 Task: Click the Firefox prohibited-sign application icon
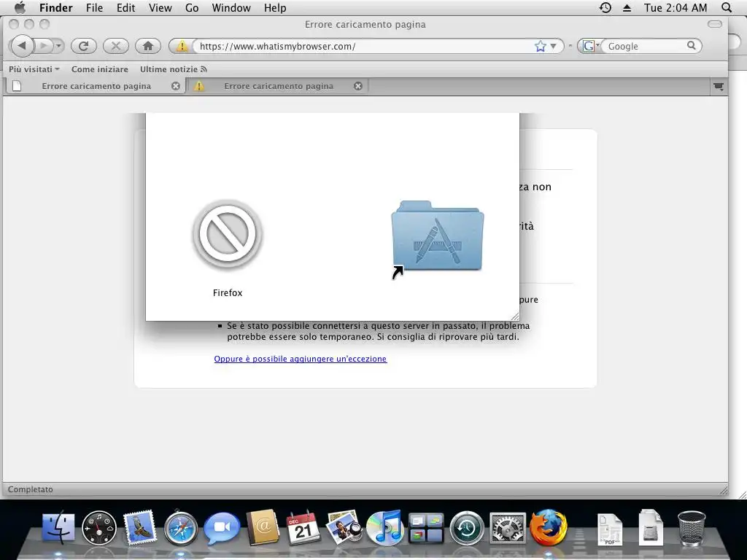click(x=228, y=234)
